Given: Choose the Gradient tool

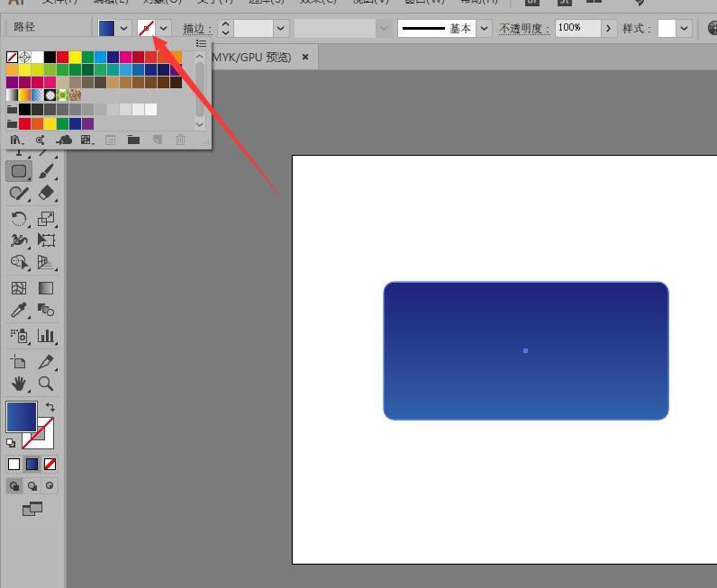Looking at the screenshot, I should (x=46, y=288).
